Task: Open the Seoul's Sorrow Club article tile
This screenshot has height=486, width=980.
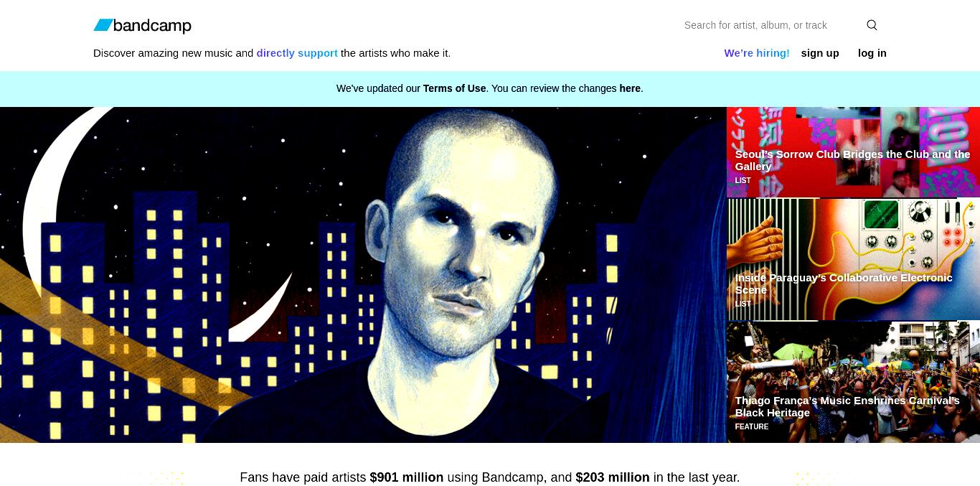Action: (853, 152)
